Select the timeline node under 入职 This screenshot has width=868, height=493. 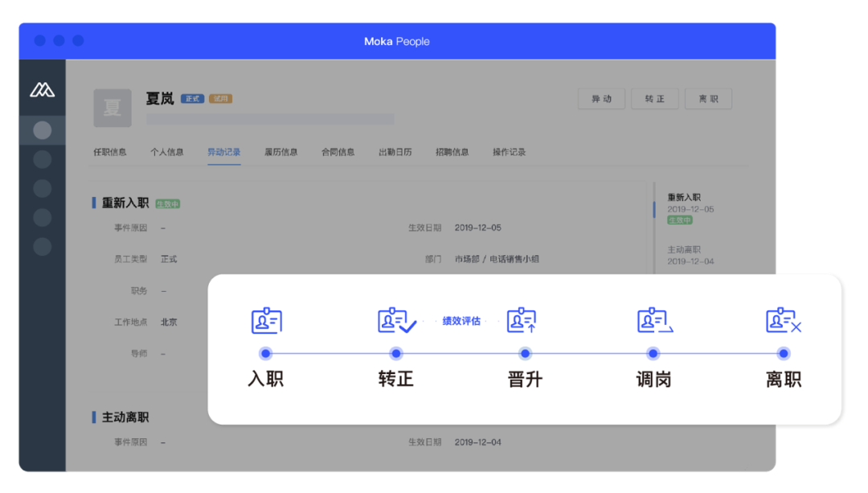[x=266, y=353]
